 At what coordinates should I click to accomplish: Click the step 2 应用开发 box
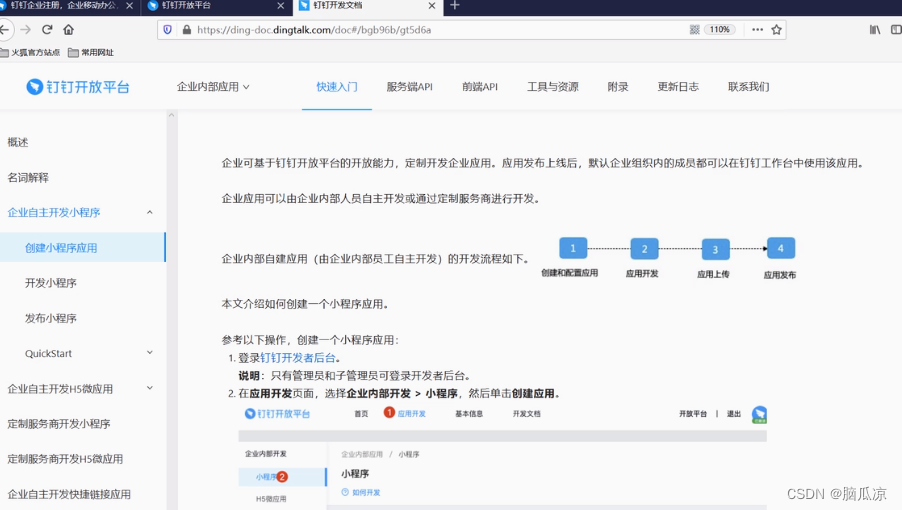(x=644, y=249)
